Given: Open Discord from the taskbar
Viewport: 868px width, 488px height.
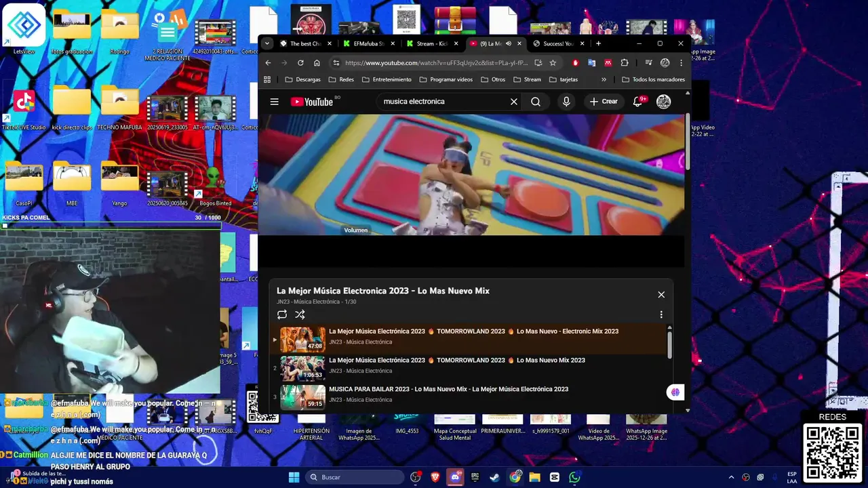Looking at the screenshot, I should tap(456, 477).
